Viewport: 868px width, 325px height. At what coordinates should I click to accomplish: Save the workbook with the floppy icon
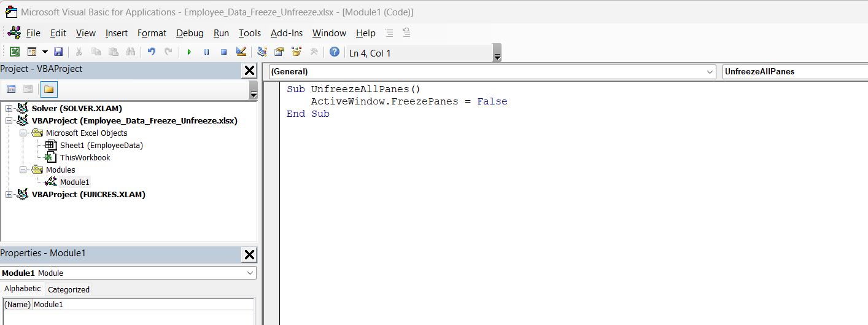[58, 52]
